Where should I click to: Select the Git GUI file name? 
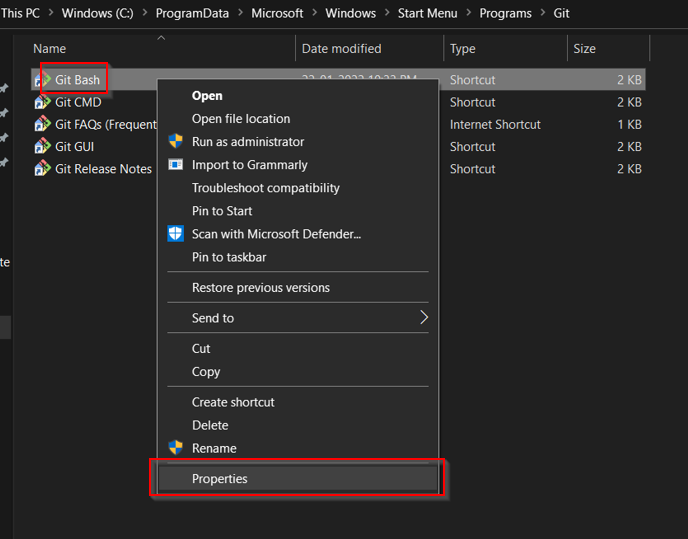(75, 147)
